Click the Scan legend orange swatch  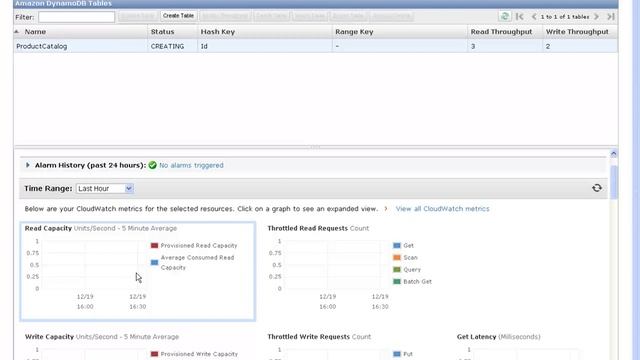tap(397, 258)
